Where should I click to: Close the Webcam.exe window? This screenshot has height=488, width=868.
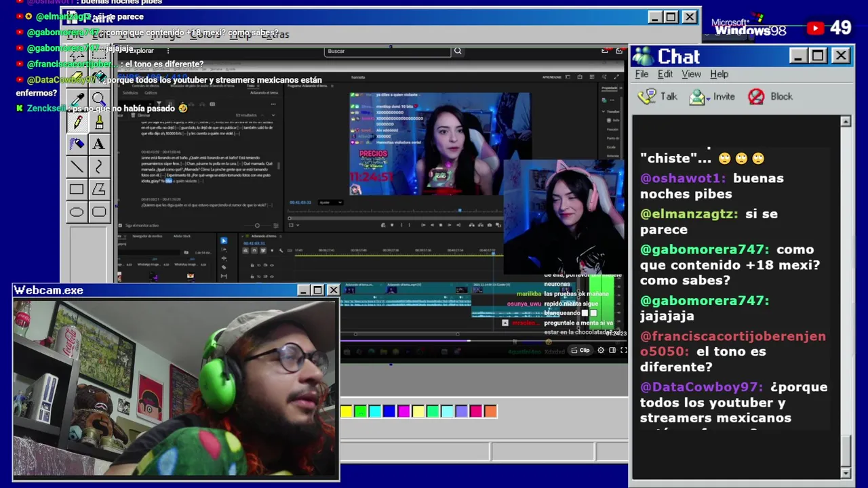[333, 290]
